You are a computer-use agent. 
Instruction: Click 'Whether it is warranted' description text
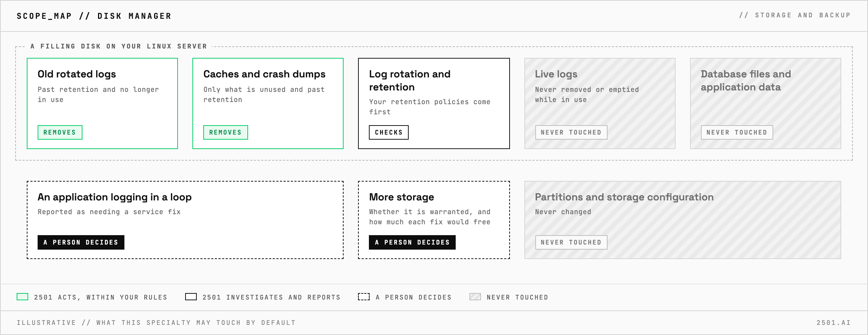430,217
